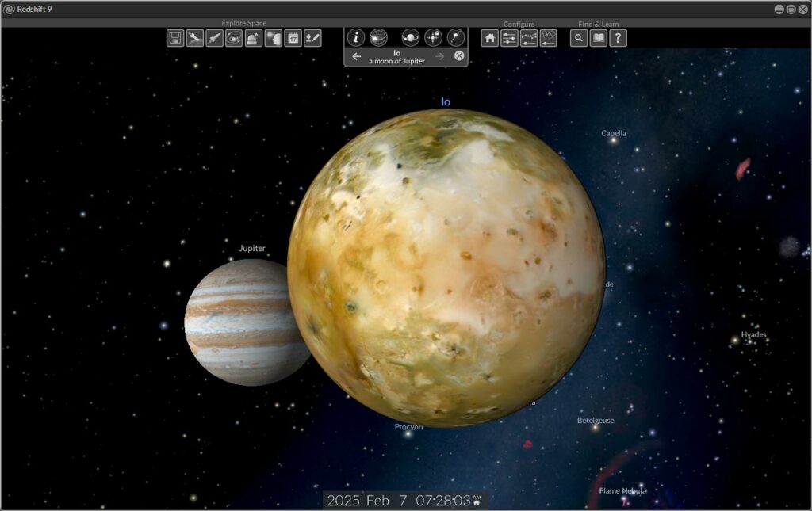
Task: Click the month Feb in date display
Action: pyautogui.click(x=379, y=501)
